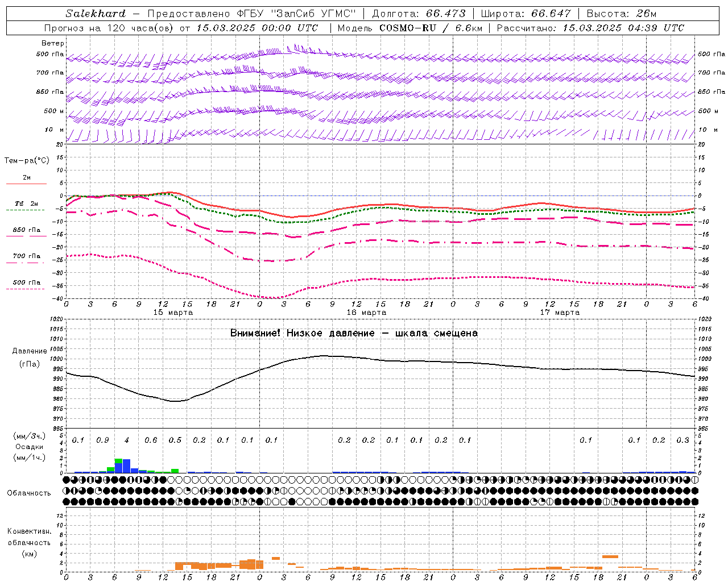Image resolution: width=728 pixels, height=582 pixels.
Task: Click "Прогноз на 120 часа(ов)" forecast text
Action: click(109, 28)
